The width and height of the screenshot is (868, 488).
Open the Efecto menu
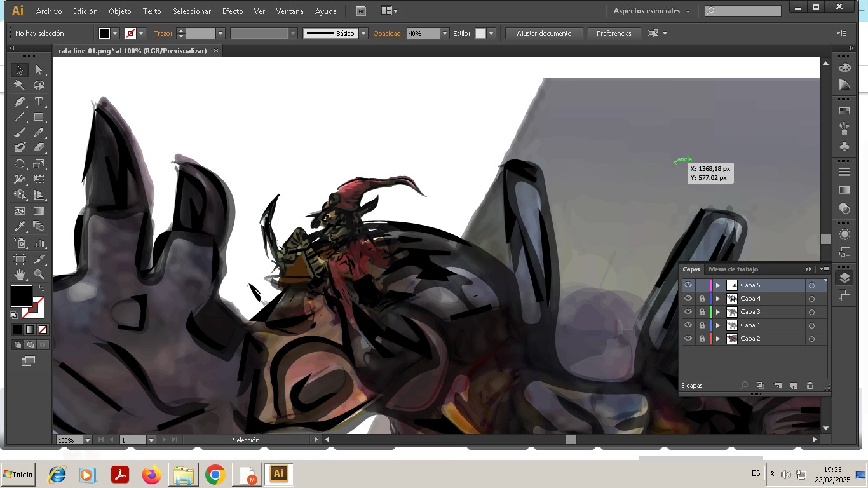[233, 11]
